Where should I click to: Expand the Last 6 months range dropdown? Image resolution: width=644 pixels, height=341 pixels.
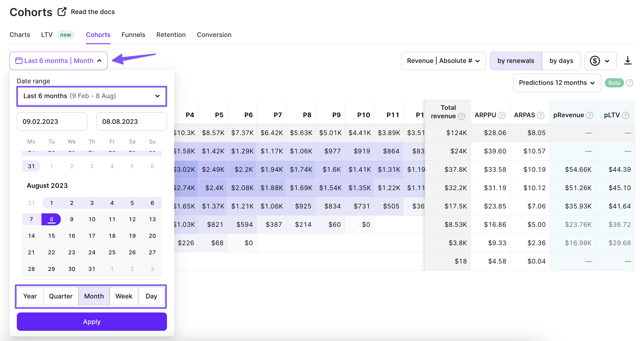92,96
